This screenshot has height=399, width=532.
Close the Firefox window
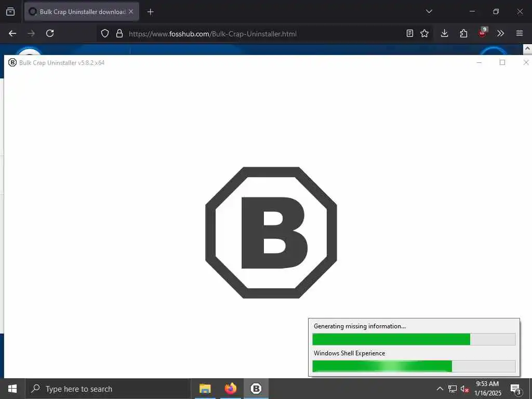coord(520,11)
